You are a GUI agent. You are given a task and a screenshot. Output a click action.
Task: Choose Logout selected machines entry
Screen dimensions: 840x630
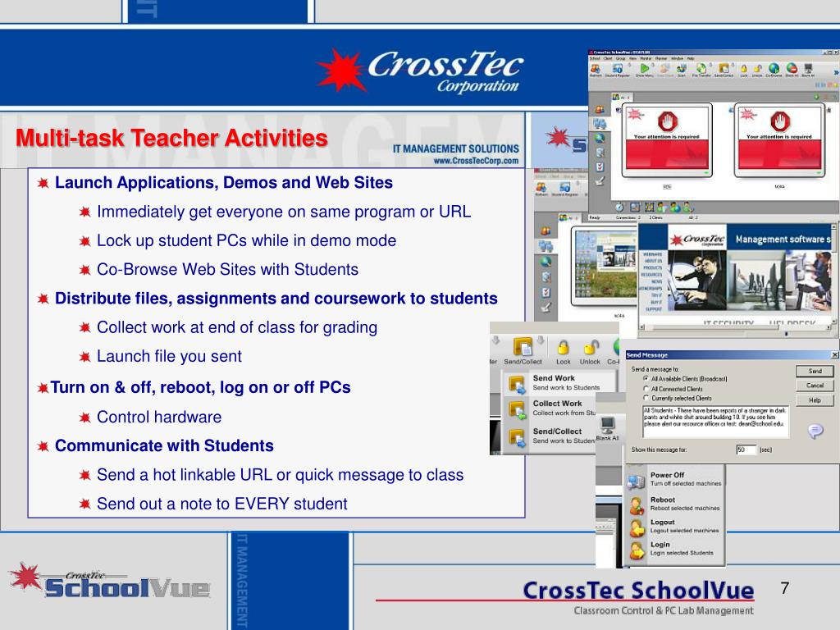675,526
